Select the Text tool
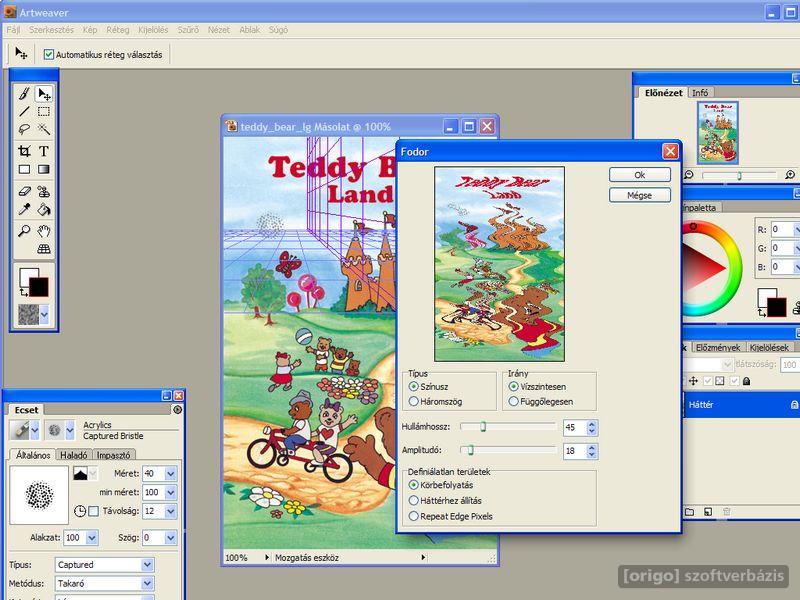This screenshot has height=600, width=800. 44,151
